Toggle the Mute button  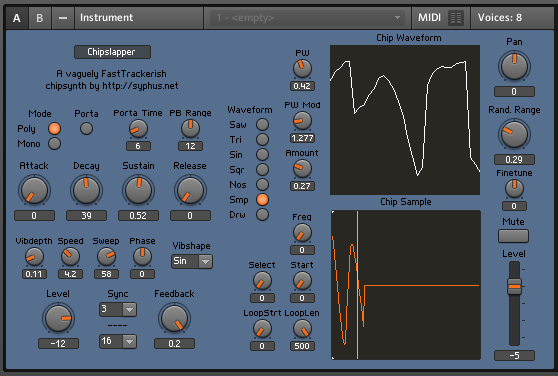pos(514,236)
